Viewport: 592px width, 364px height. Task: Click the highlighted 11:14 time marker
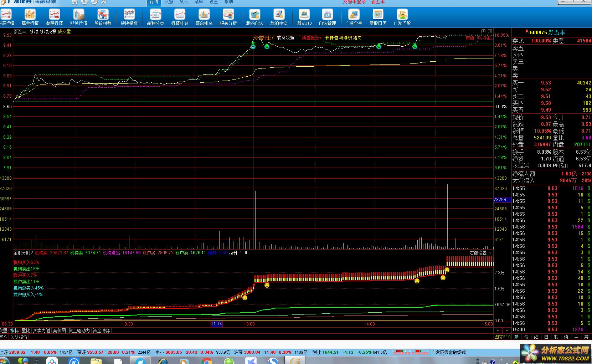(216, 324)
